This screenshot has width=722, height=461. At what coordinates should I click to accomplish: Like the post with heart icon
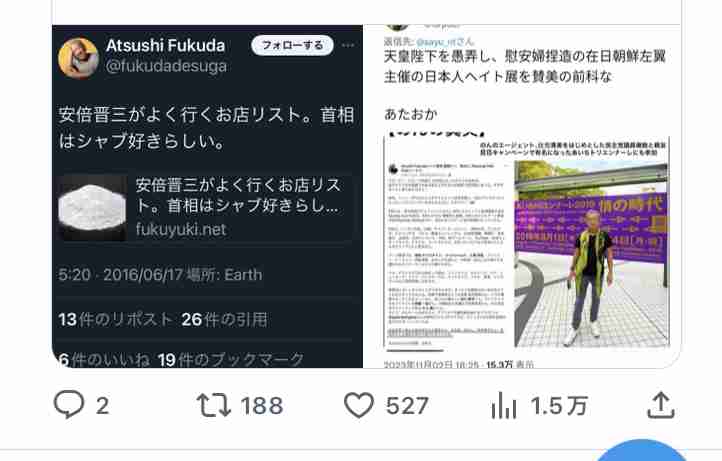point(359,405)
